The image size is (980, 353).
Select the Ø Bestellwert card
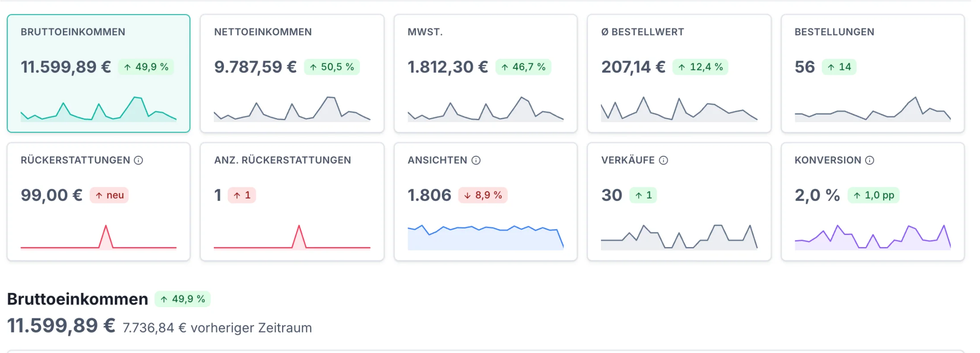click(679, 73)
